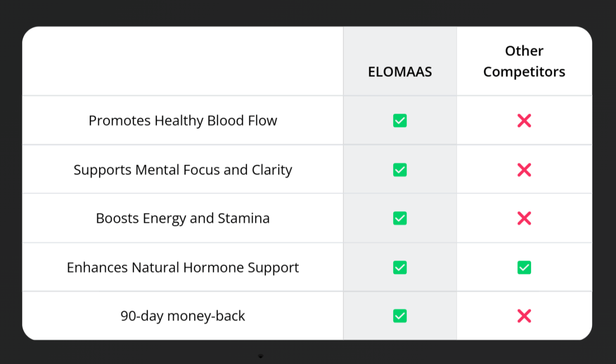
Task: Select the ELOMAAS column header
Action: (x=400, y=72)
